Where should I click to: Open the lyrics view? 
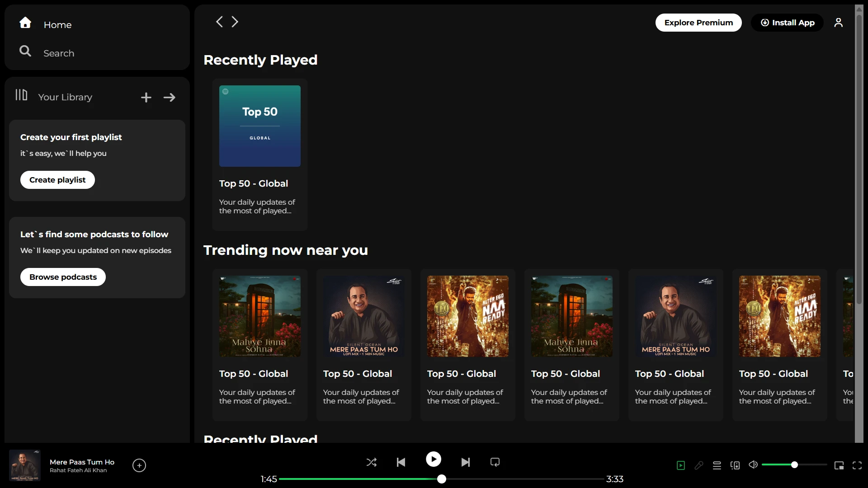point(699,465)
